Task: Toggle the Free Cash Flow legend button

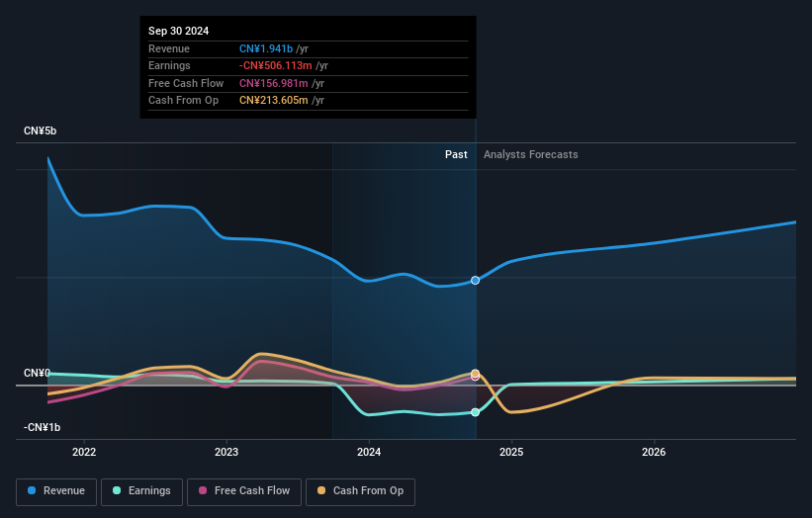Action: pos(244,491)
